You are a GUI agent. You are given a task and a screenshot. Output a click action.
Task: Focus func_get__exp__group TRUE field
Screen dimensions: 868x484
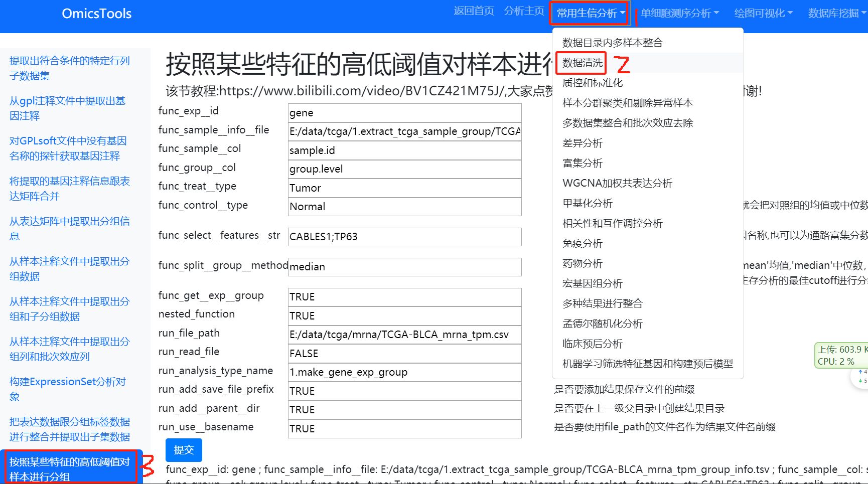point(404,297)
